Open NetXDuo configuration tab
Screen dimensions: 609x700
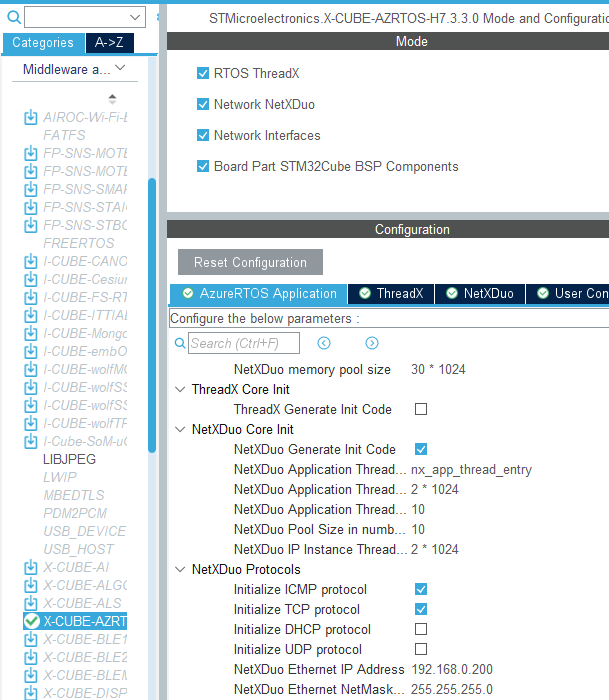tap(480, 294)
